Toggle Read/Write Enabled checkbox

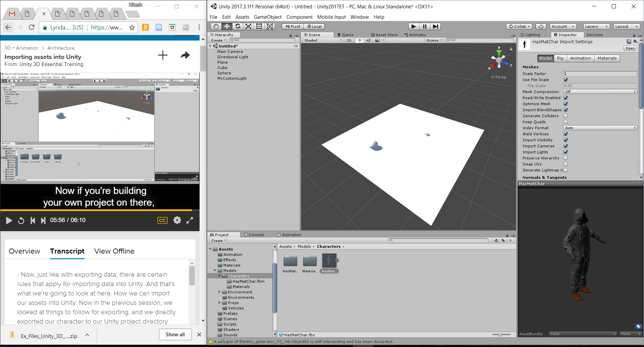pyautogui.click(x=566, y=98)
